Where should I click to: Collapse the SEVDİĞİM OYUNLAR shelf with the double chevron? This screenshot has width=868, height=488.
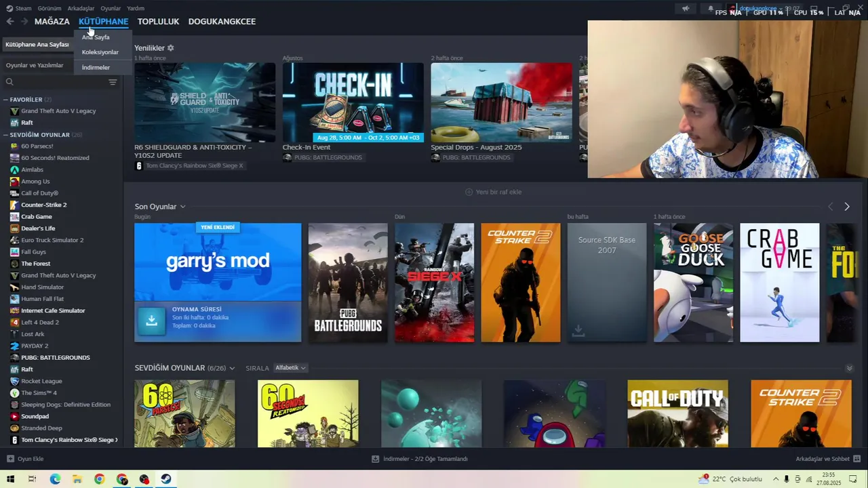tap(849, 368)
